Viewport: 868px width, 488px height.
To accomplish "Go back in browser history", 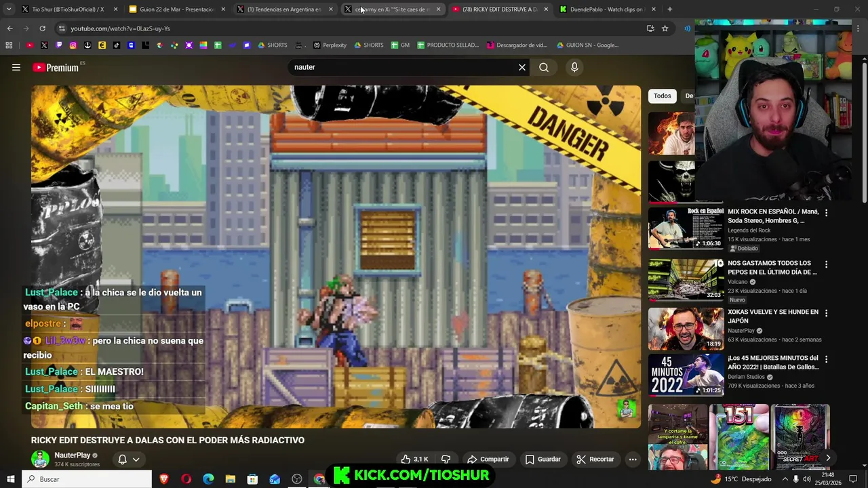I will [x=9, y=28].
